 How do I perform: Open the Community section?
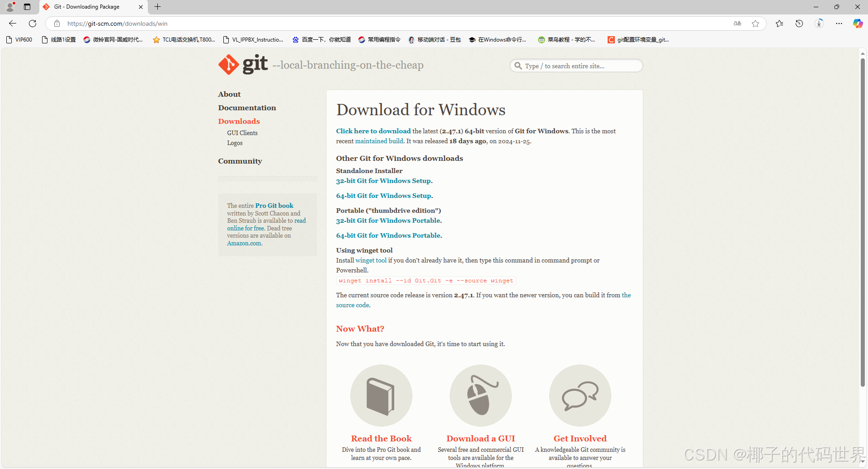(x=240, y=161)
